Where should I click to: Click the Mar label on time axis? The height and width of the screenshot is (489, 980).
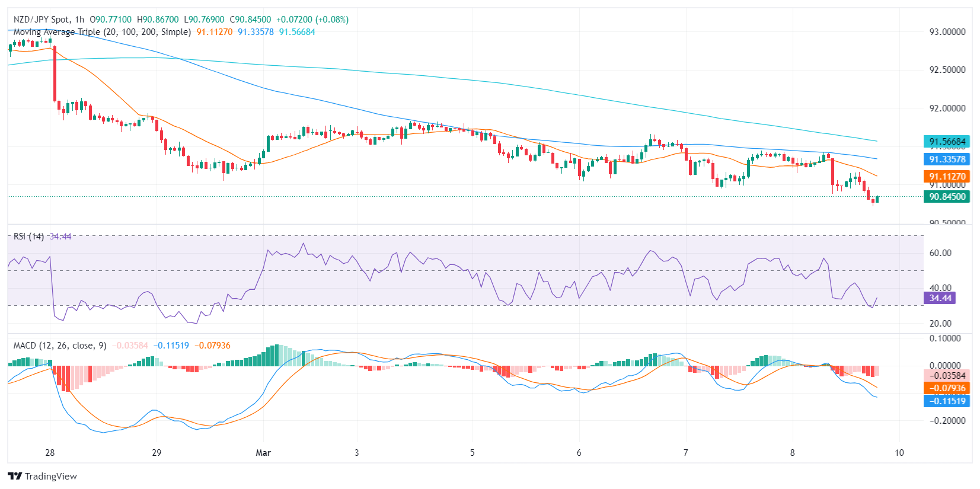coord(263,453)
